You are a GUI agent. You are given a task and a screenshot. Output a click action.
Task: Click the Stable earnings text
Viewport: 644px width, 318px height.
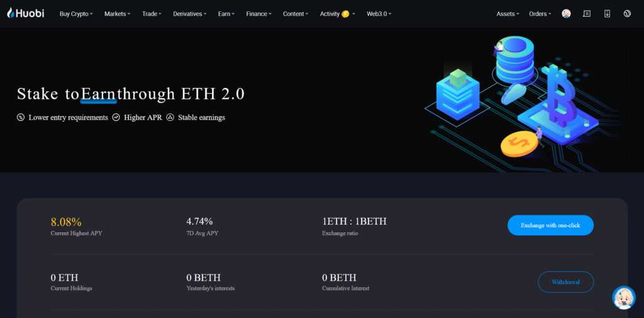pyautogui.click(x=201, y=118)
